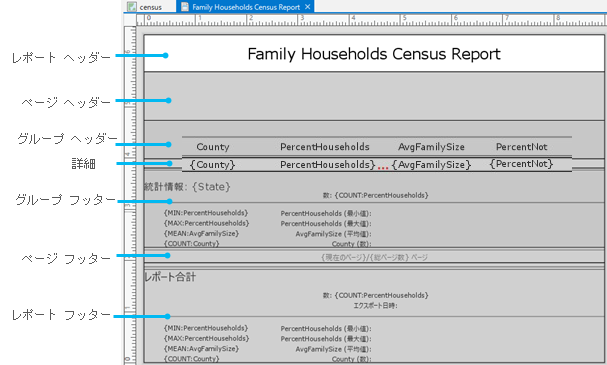Select the page number element in page footer
Viewport: 607px width, 365px height.
pyautogui.click(x=374, y=257)
